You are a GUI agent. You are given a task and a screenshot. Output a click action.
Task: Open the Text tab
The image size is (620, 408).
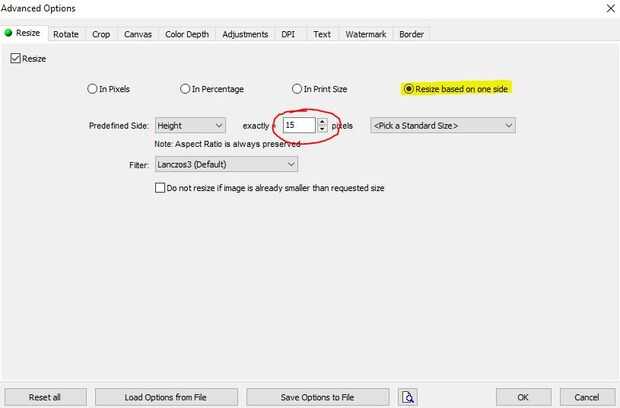coord(322,34)
